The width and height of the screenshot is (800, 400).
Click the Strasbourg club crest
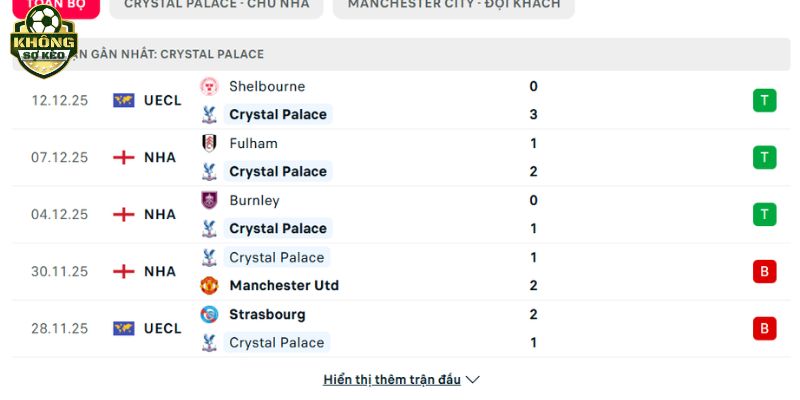tap(209, 314)
